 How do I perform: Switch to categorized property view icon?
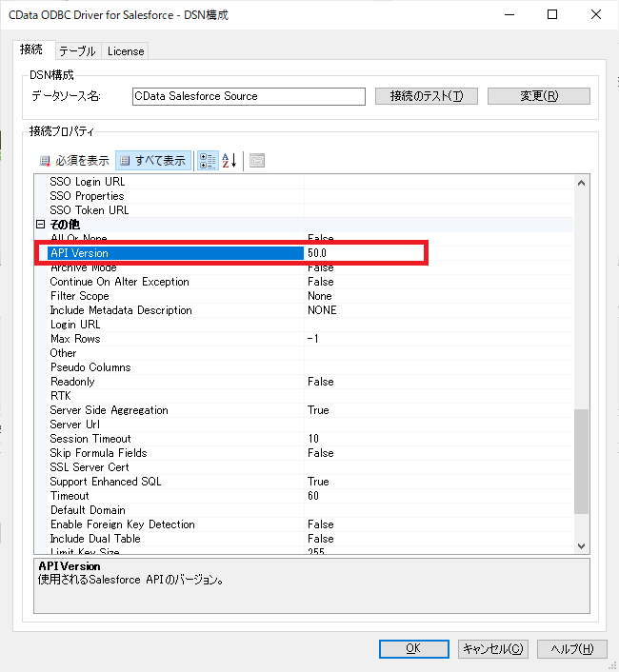[208, 161]
